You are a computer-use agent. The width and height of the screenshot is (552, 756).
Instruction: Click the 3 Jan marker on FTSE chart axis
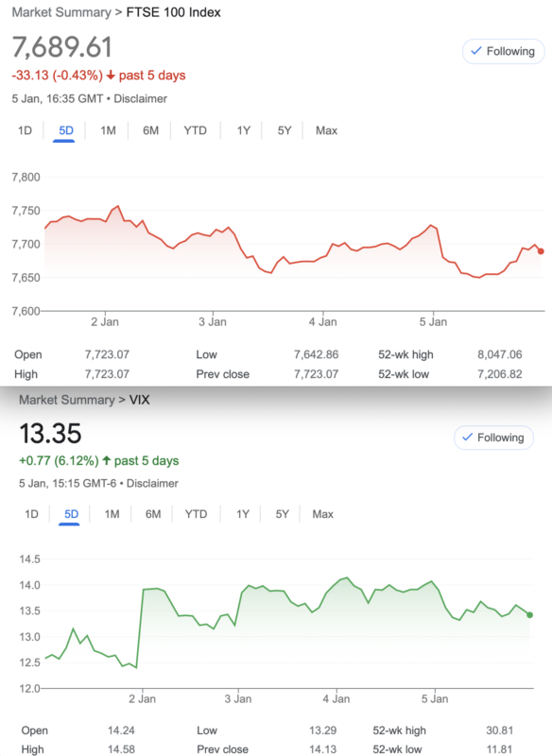[x=213, y=321]
